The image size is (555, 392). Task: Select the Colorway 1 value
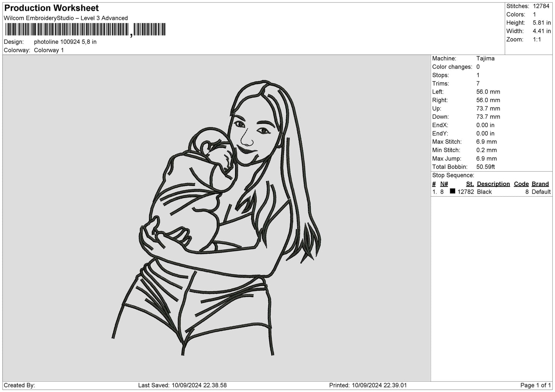click(49, 50)
